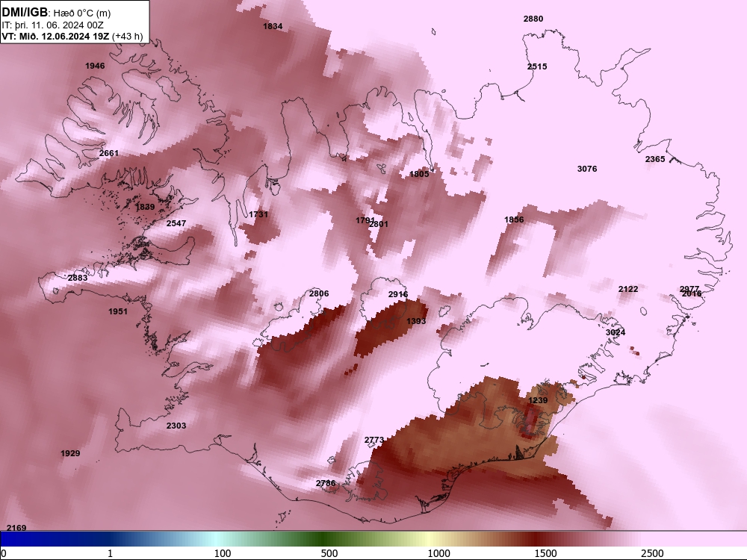Click the map value 1393
The image size is (747, 560).
point(416,321)
